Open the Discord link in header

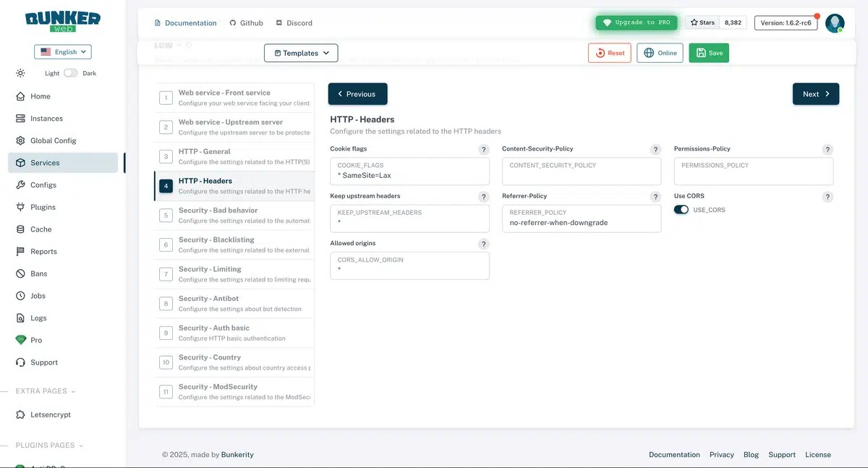(294, 23)
